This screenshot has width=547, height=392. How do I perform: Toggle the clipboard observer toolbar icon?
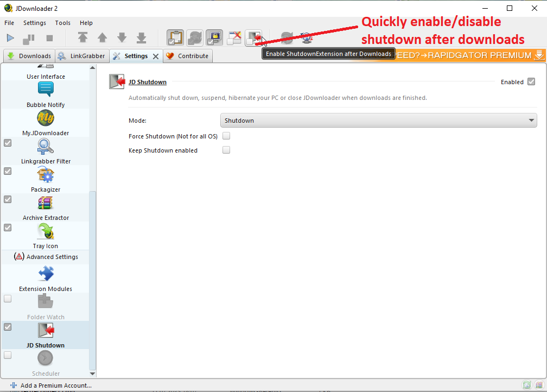click(175, 38)
